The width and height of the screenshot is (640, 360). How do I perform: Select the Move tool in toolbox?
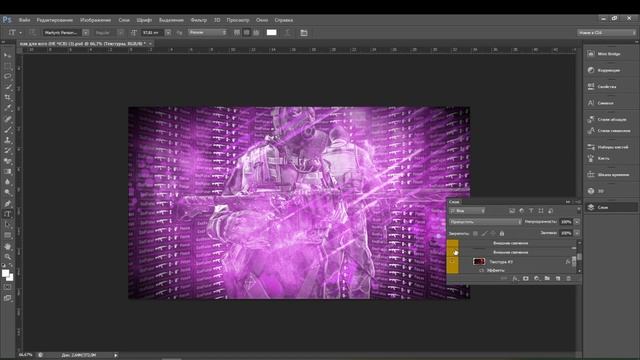[7, 55]
